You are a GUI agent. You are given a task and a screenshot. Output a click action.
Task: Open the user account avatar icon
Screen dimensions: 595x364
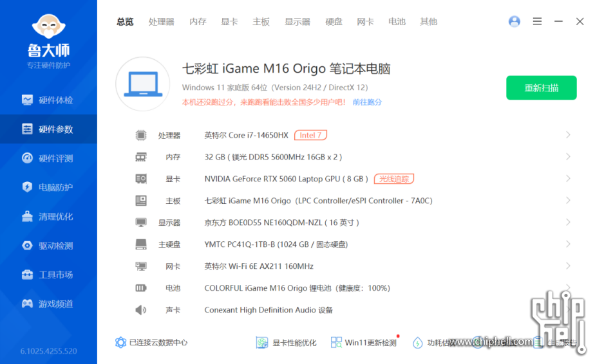point(514,21)
